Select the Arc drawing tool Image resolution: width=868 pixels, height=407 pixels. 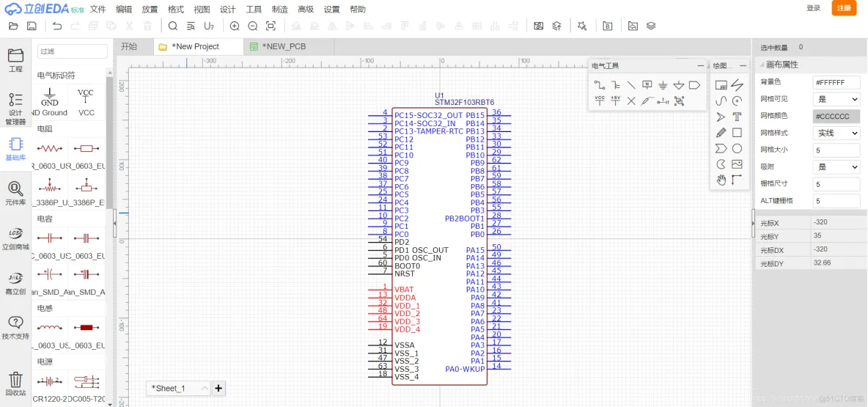pyautogui.click(x=737, y=100)
